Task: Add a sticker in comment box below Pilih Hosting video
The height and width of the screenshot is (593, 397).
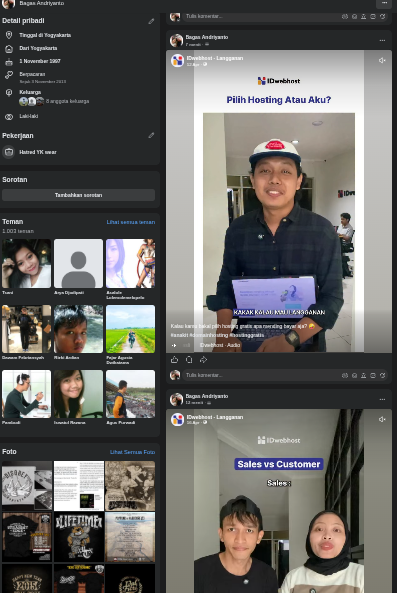Action: point(382,376)
